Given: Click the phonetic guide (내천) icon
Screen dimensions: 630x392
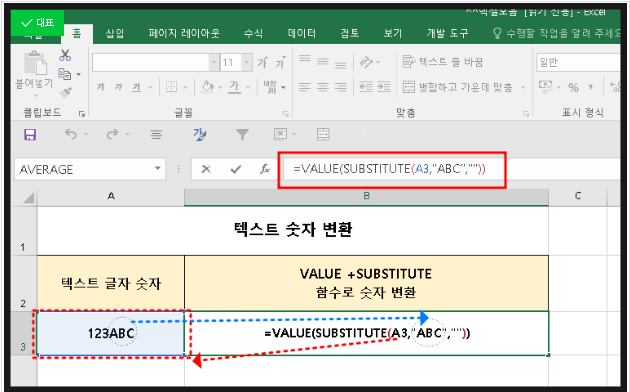Looking at the screenshot, I should tap(270, 87).
